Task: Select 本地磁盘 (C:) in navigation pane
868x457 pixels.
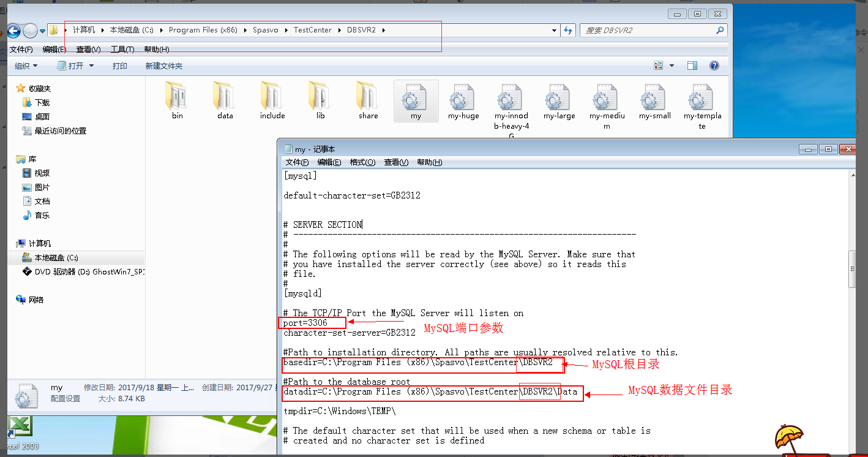Action: [x=56, y=258]
